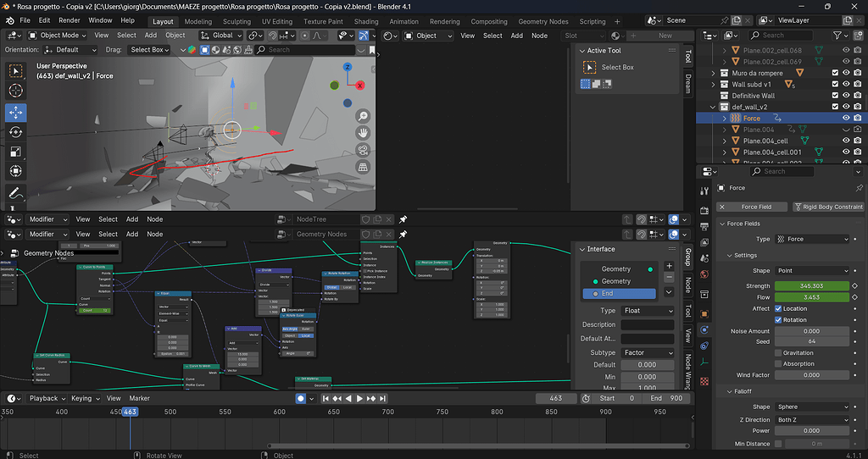The image size is (868, 459).
Task: Open the Tool properties tab icon
Action: coord(704,191)
